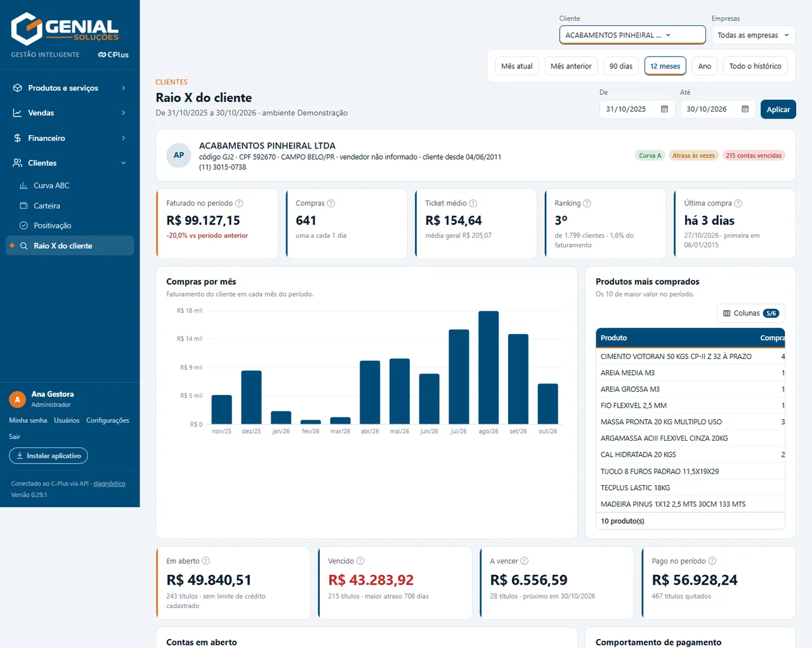Open calendar picker in De date field

click(x=664, y=109)
